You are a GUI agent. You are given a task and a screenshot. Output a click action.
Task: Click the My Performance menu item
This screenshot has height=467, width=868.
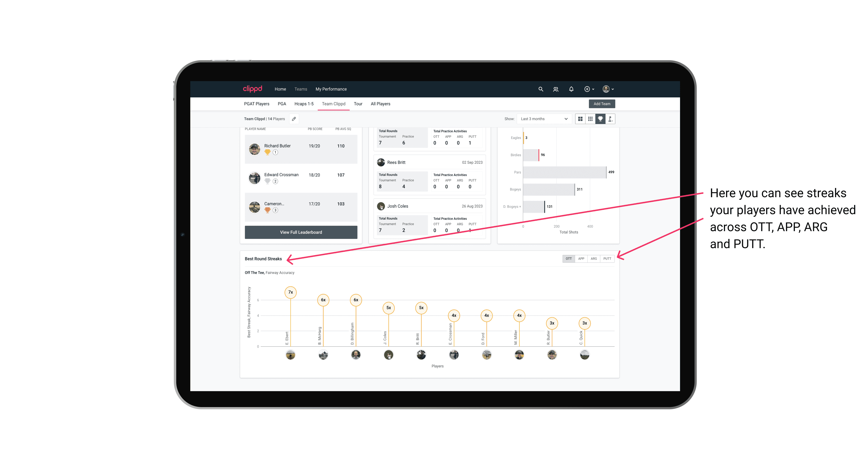[332, 89]
